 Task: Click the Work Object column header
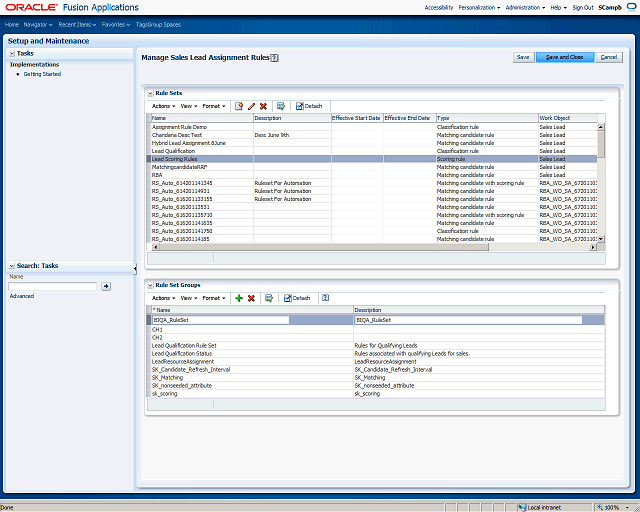tap(568, 118)
